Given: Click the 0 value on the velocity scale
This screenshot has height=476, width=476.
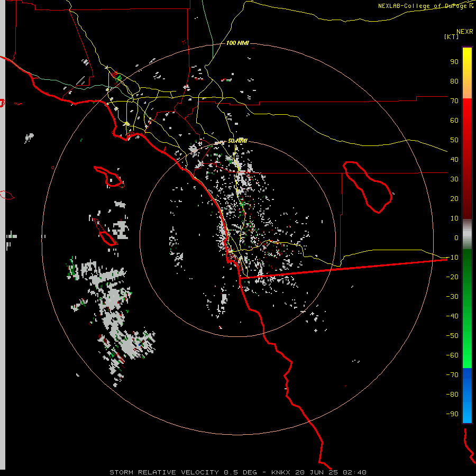Looking at the screenshot, I should [456, 237].
